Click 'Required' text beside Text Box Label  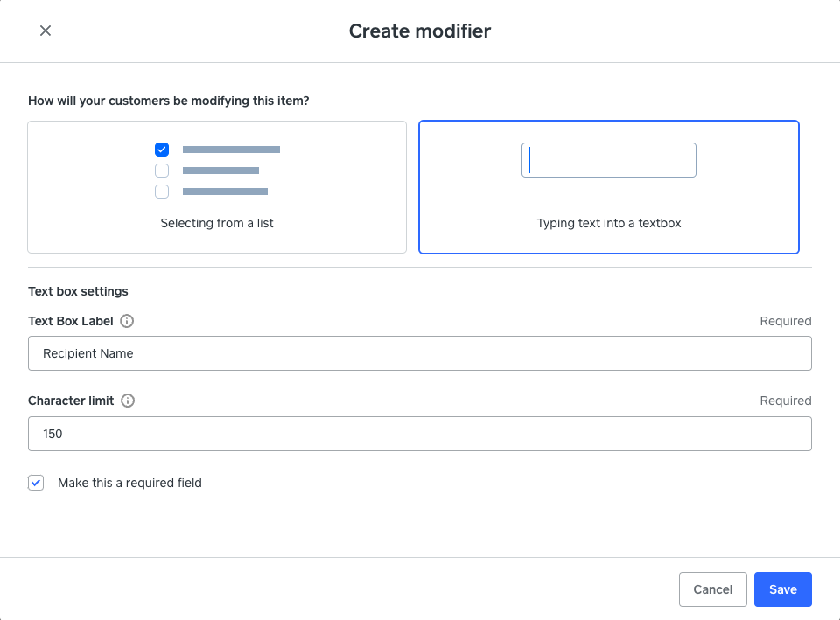[785, 321]
